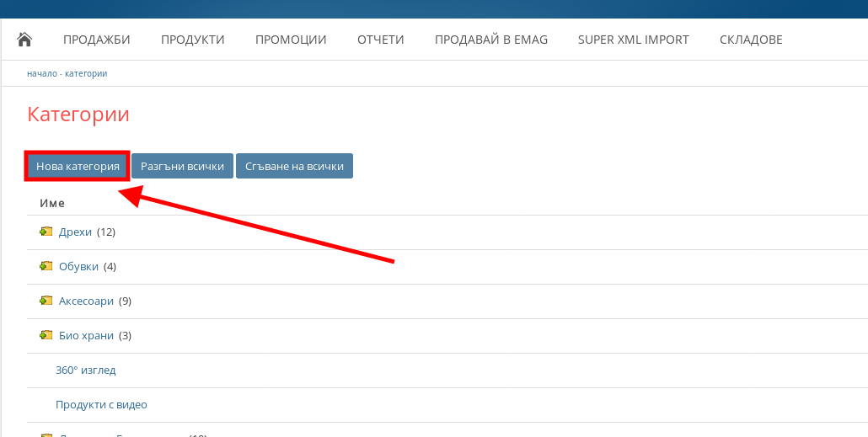Open the Дрехи category link
The height and width of the screenshot is (437, 868).
click(x=75, y=232)
